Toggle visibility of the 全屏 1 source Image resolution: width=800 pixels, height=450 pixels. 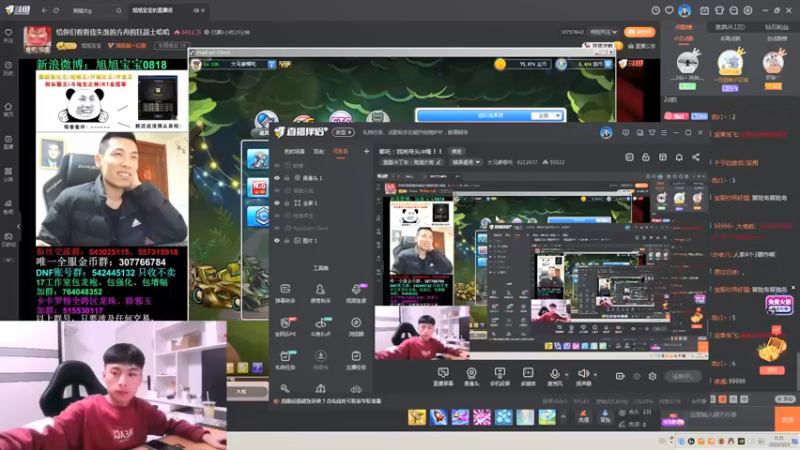click(277, 203)
